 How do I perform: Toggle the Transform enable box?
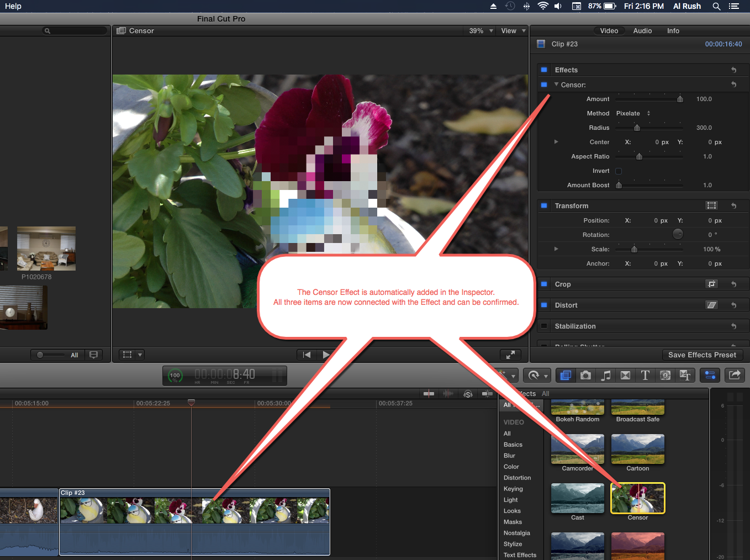[x=544, y=206]
